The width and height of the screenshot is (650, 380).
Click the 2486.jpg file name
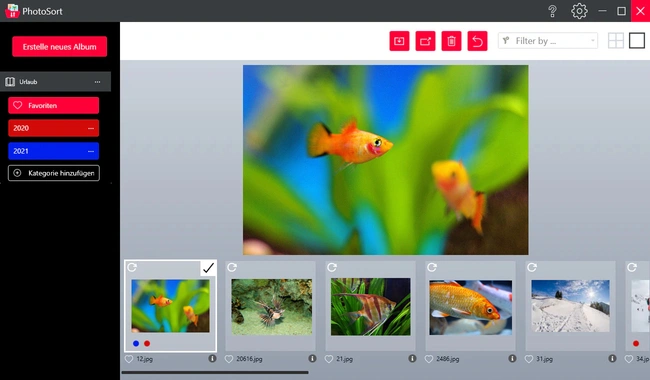click(448, 359)
